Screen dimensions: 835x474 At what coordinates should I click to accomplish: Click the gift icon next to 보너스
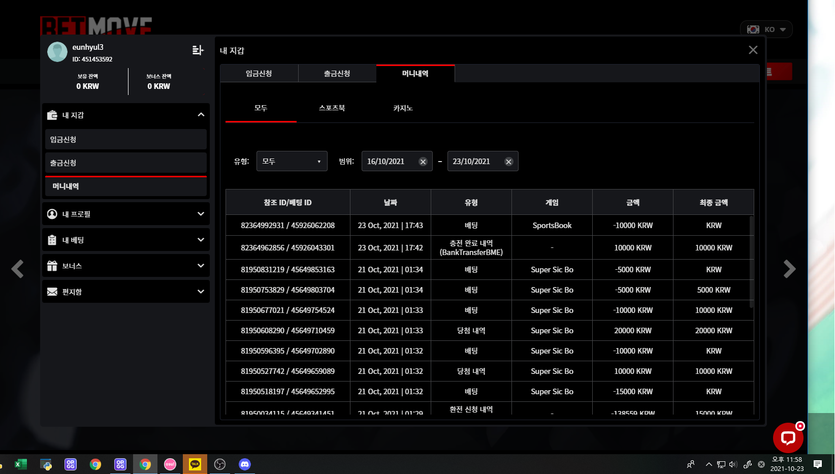[x=52, y=266]
